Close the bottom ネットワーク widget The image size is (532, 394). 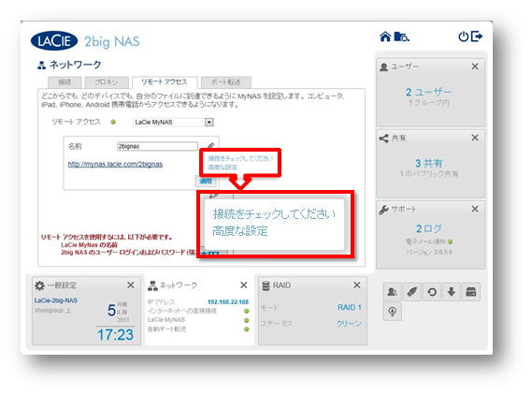coord(244,285)
